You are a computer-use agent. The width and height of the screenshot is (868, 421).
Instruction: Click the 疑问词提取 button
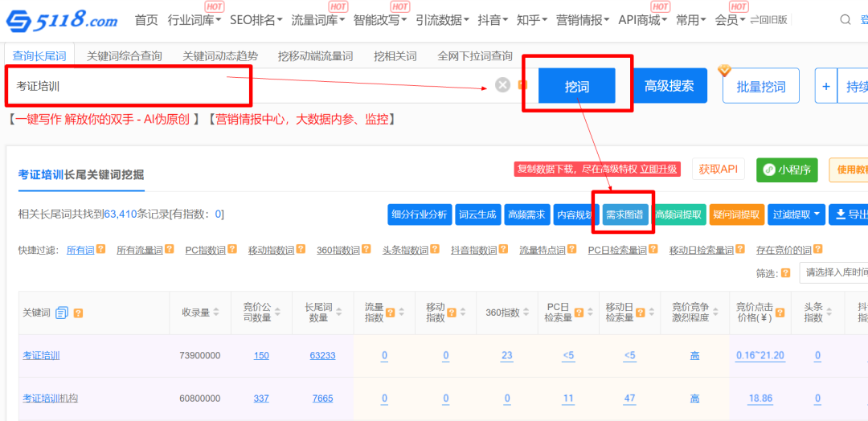[737, 215]
